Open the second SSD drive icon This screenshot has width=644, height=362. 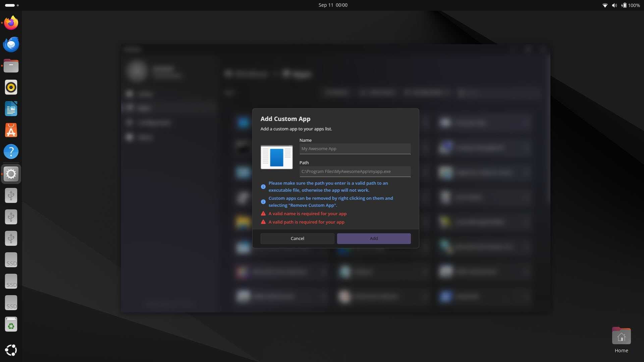(x=11, y=282)
